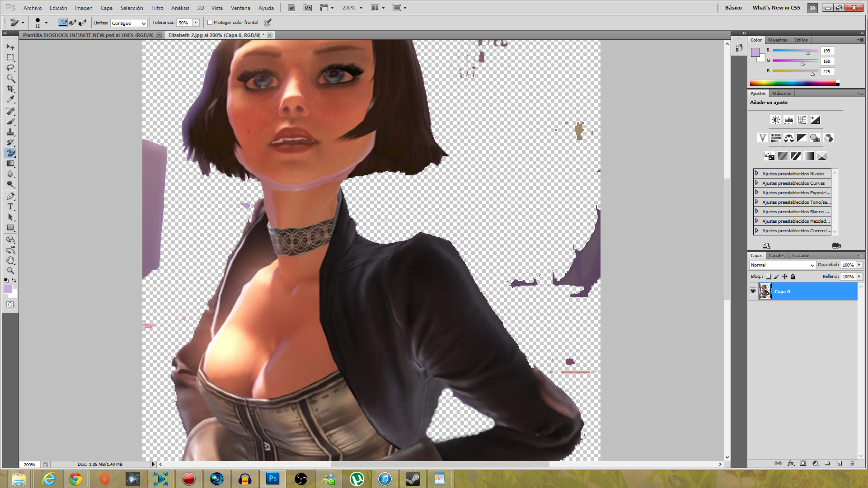Screen dimensions: 868x488
Task: Select the Rectangle shape tool
Action: pos(10,227)
